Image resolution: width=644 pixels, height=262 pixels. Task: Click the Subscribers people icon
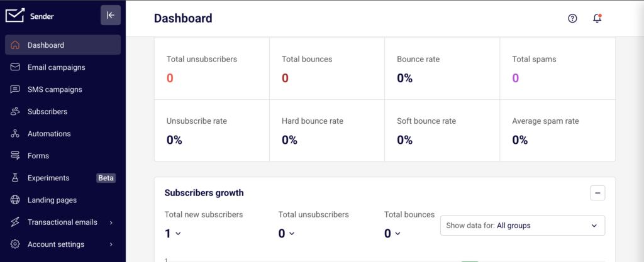point(15,112)
